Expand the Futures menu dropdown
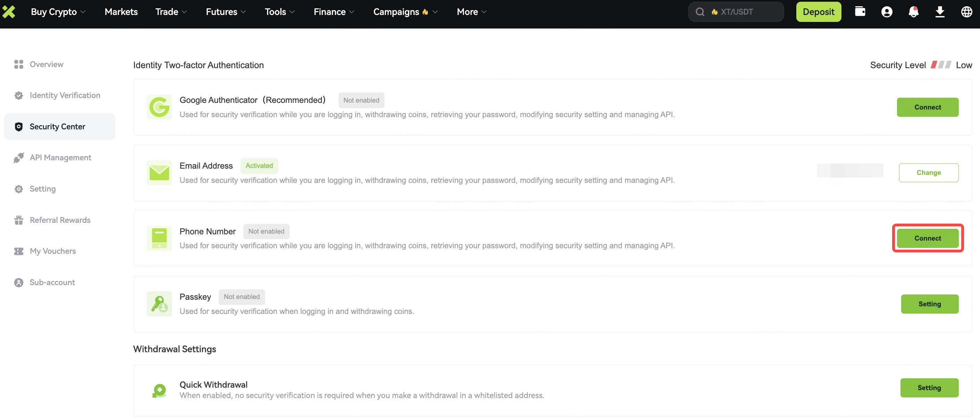This screenshot has width=980, height=420. coord(226,12)
